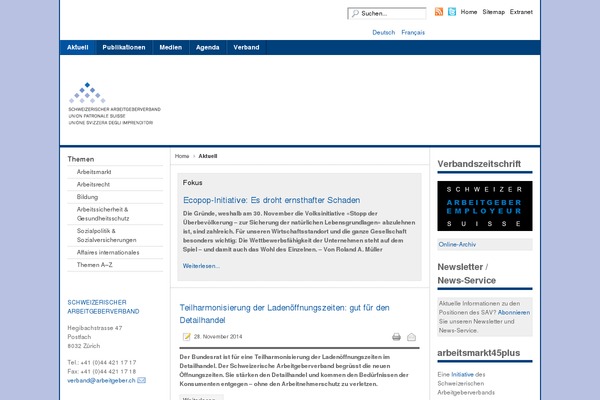
Task: Click the mail icon beside verband@arbeitgeber.ch
Action: (x=142, y=380)
